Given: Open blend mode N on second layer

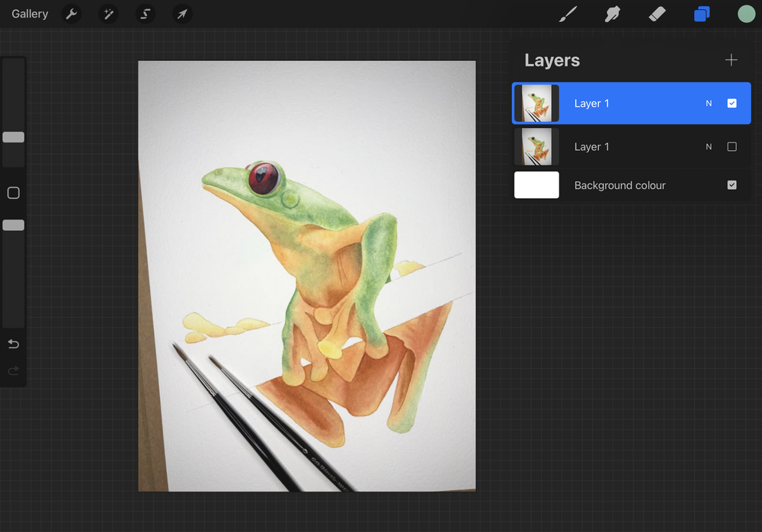Looking at the screenshot, I should click(709, 146).
